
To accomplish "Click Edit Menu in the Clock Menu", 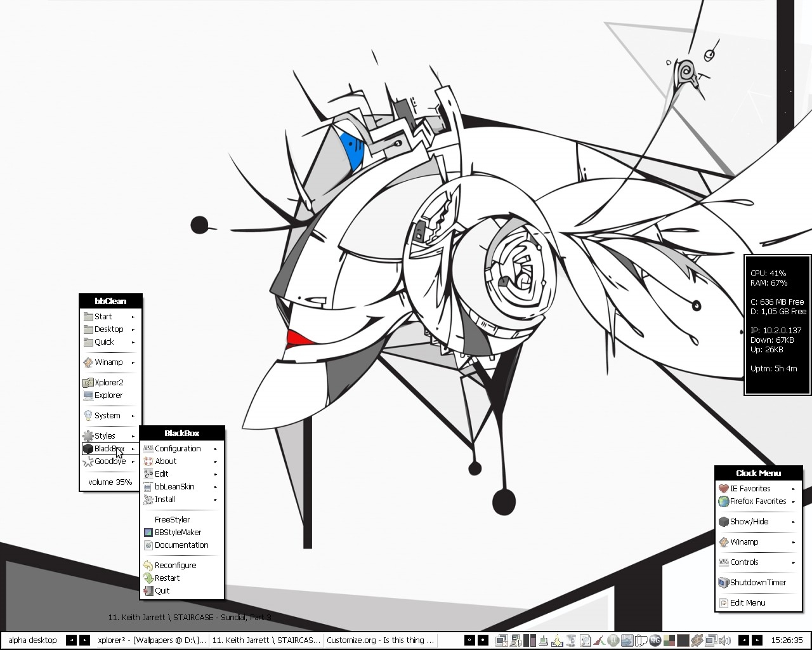I will click(758, 602).
